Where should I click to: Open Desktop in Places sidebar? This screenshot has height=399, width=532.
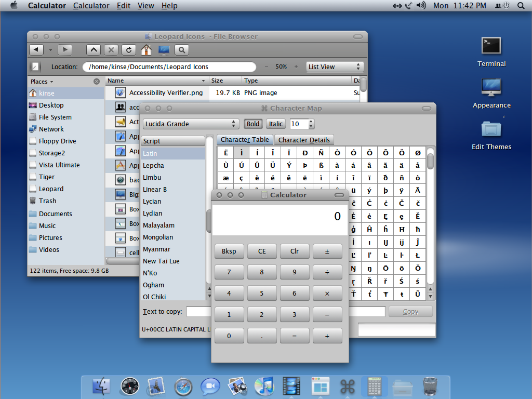tap(66, 105)
